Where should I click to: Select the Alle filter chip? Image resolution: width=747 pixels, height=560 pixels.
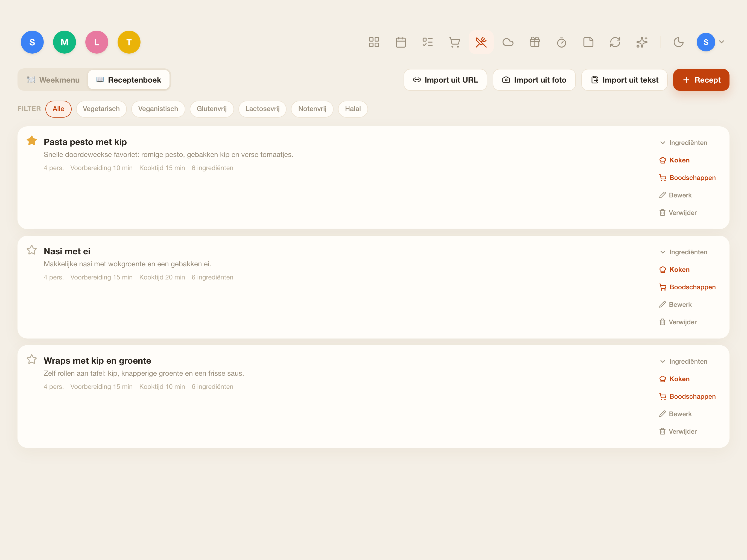(59, 109)
